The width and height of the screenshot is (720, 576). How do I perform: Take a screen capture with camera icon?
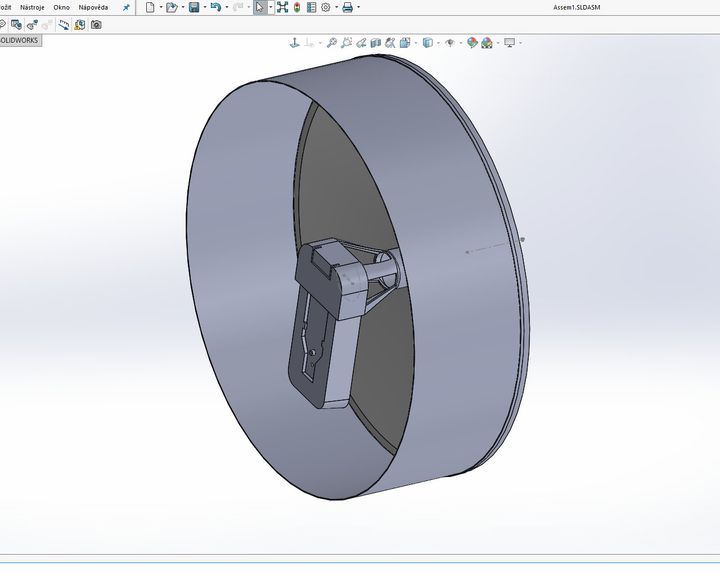(x=96, y=25)
